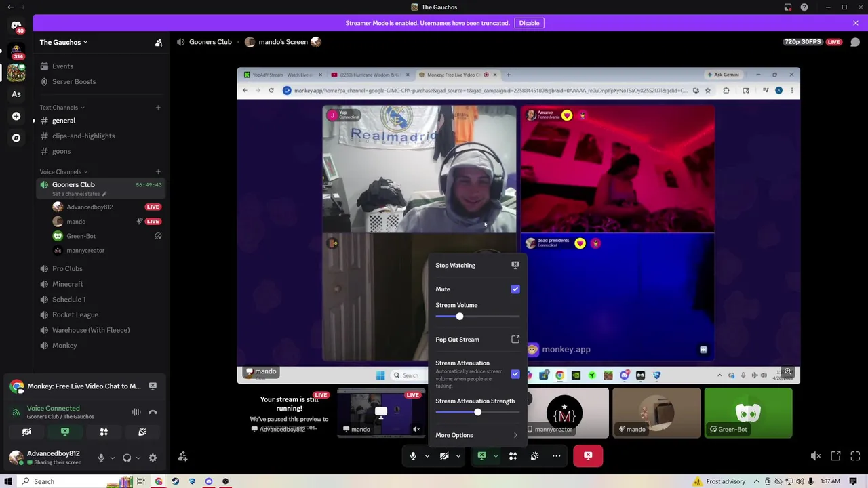868x488 pixels.
Task: Open input device arrow beside user mic
Action: (x=113, y=457)
